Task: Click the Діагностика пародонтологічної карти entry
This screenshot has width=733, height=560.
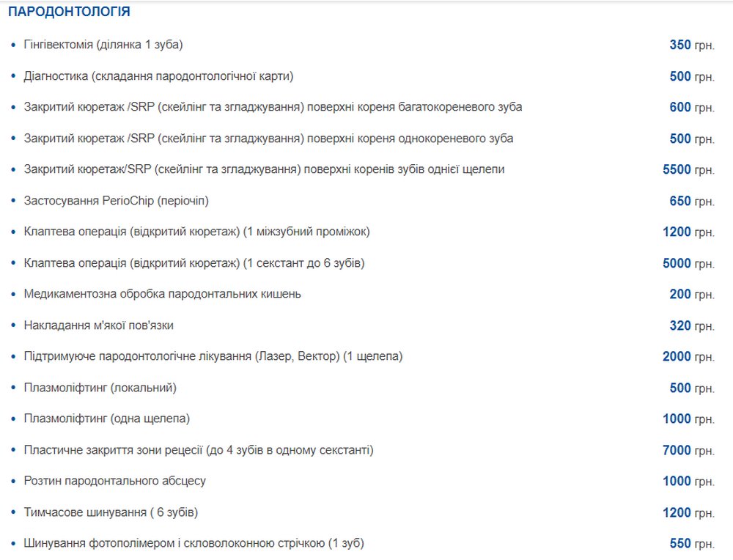Action: tap(158, 76)
